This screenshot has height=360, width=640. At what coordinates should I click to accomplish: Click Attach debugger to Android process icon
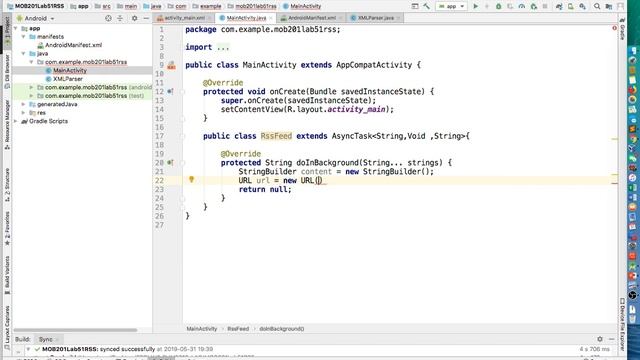tap(533, 7)
